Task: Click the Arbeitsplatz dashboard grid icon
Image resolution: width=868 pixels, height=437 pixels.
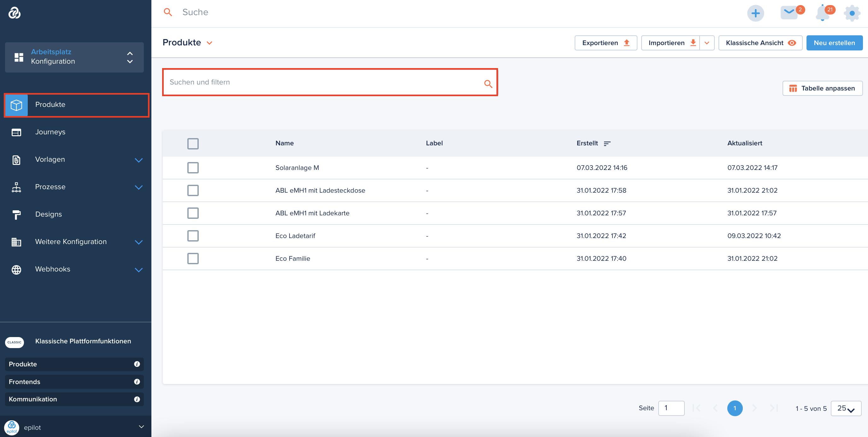Action: 19,57
